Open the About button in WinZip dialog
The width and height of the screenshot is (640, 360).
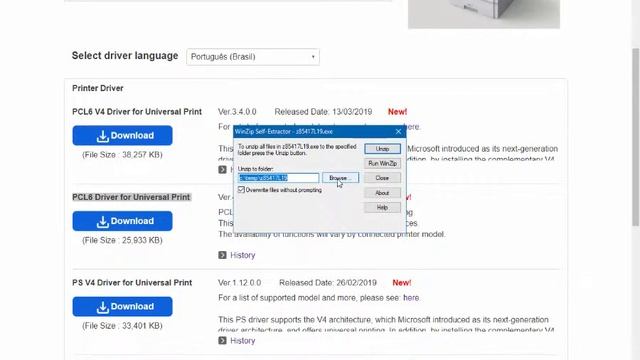click(382, 193)
